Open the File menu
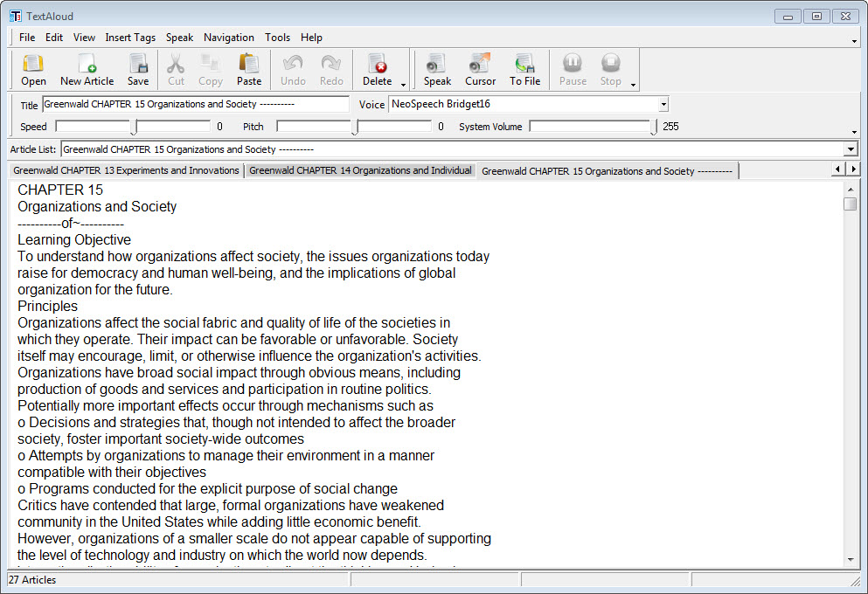The image size is (868, 594). 27,38
